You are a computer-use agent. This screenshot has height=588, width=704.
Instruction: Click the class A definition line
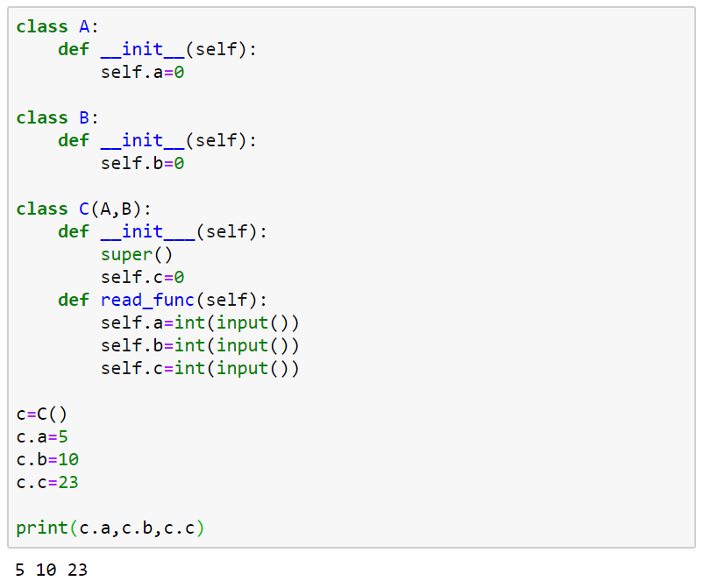pos(53,26)
